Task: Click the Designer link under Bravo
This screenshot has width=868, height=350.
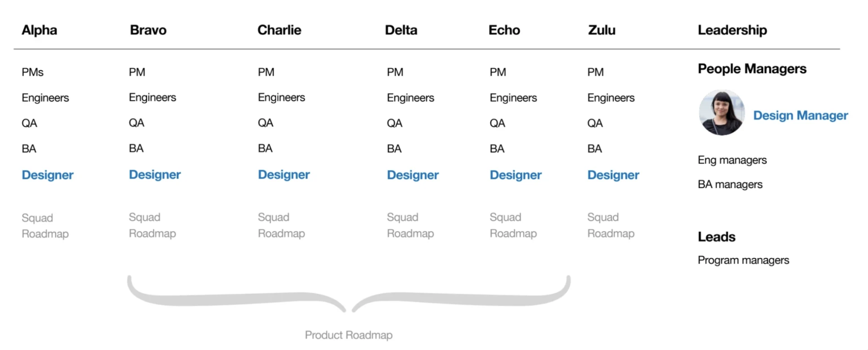Action: [x=155, y=174]
